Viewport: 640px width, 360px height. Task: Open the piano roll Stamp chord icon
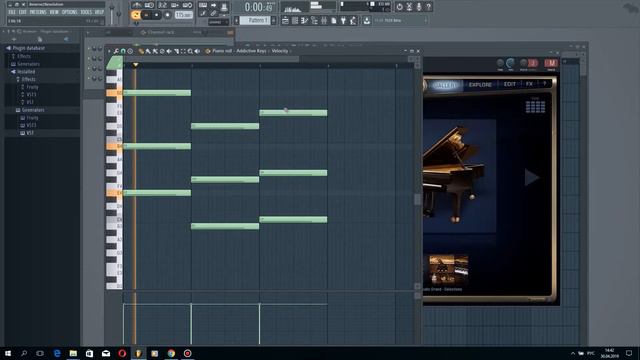tap(130, 51)
